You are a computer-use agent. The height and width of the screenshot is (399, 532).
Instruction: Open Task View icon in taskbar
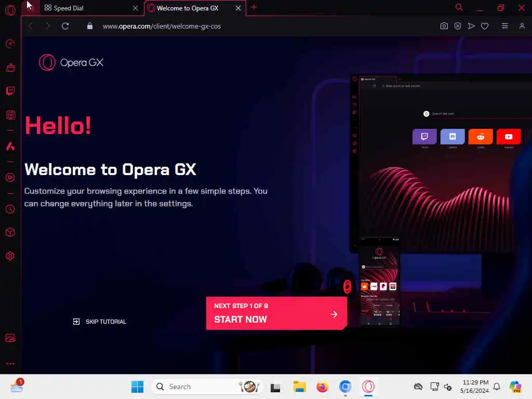[x=275, y=387]
